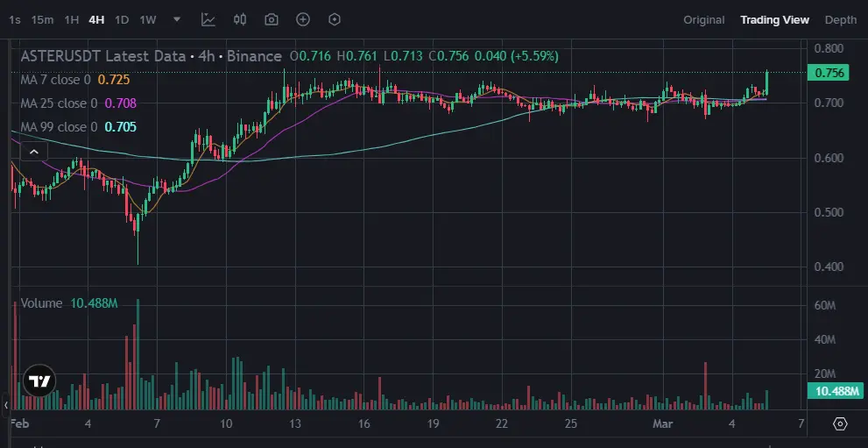The width and height of the screenshot is (868, 448).
Task: Click the ASTERUSDT Latest Data title
Action: pos(103,56)
